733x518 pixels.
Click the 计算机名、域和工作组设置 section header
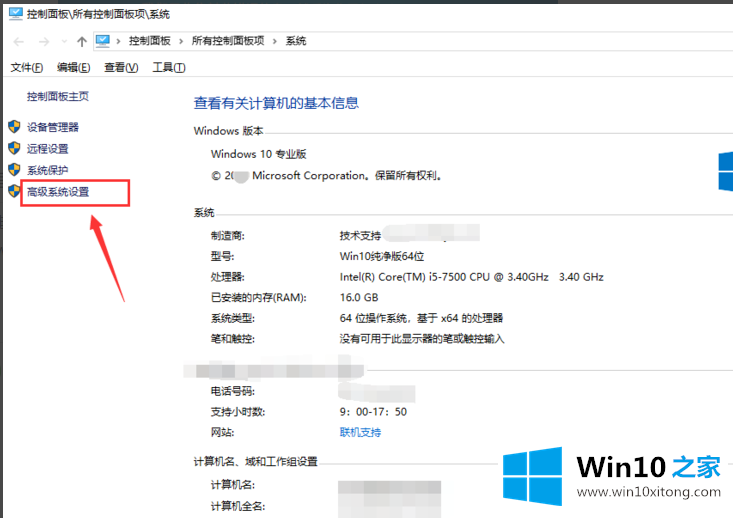(256, 462)
